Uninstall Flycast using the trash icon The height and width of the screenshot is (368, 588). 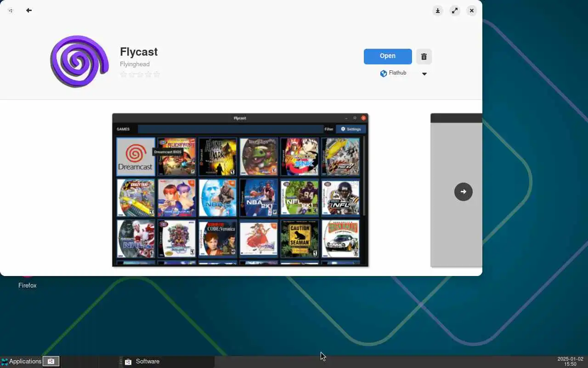pyautogui.click(x=424, y=57)
